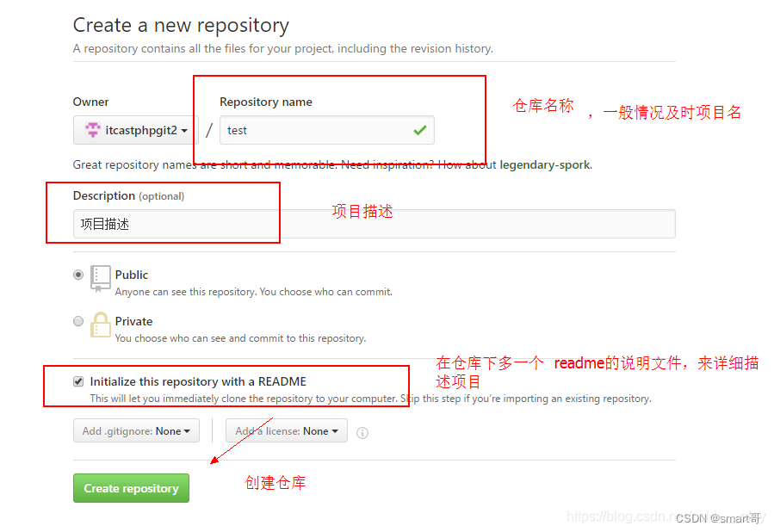774x532 pixels.
Task: Open the Add .gitignore dropdown
Action: [136, 430]
